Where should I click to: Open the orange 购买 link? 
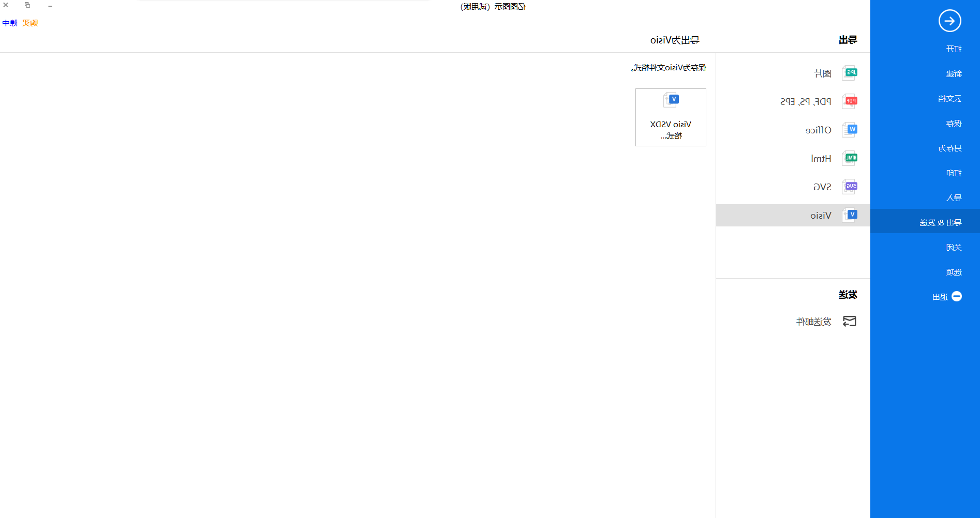coord(30,23)
